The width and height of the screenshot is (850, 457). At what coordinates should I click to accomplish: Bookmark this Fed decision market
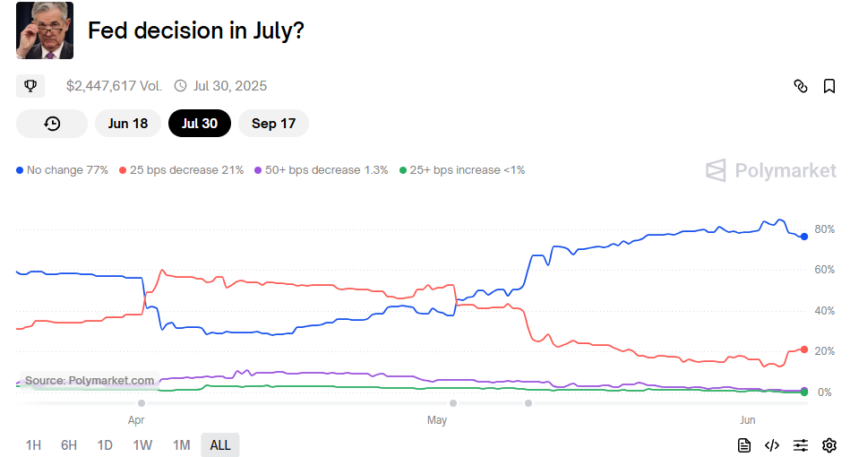click(x=829, y=86)
